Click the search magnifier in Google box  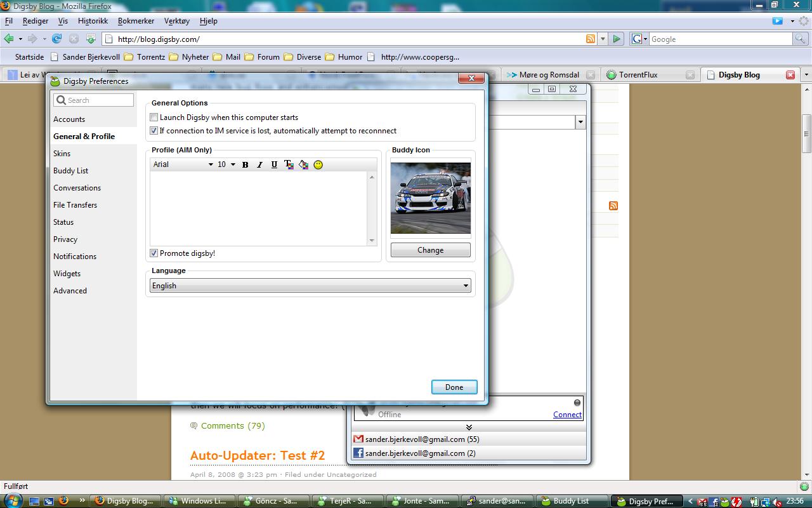click(801, 39)
